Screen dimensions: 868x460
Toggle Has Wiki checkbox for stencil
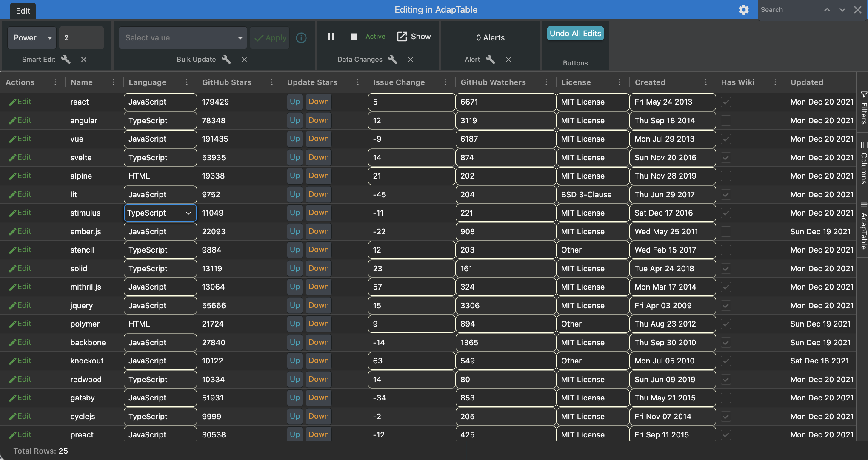(x=726, y=250)
